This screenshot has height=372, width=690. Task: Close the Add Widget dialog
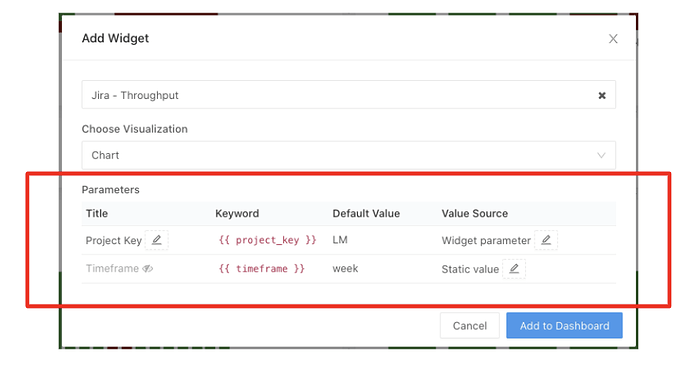click(x=613, y=39)
